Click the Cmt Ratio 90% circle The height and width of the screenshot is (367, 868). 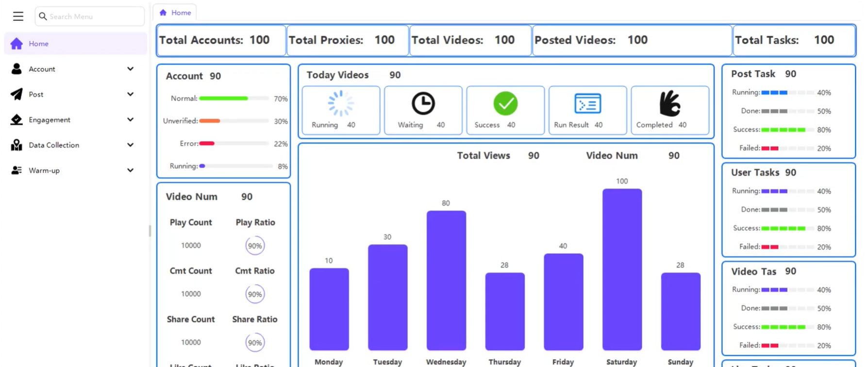point(255,294)
